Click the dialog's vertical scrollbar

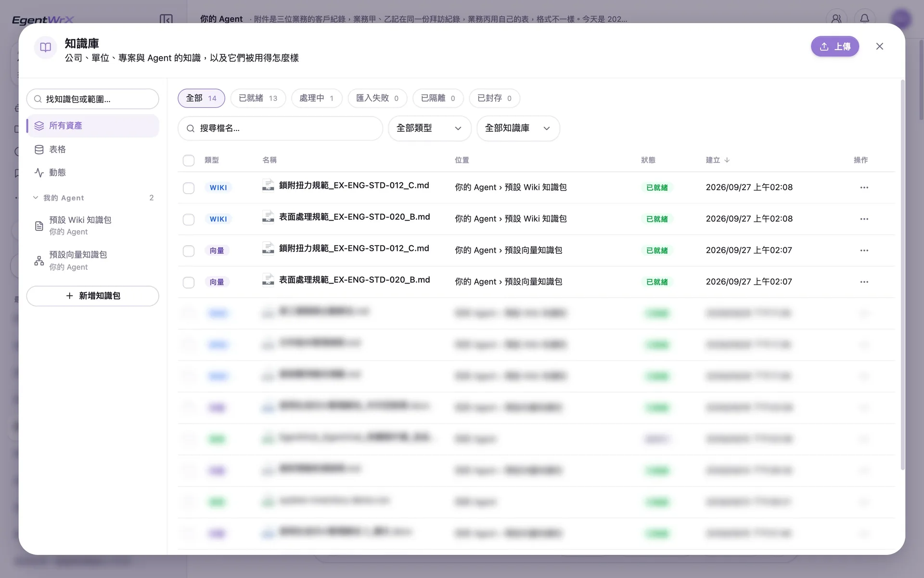(902, 275)
